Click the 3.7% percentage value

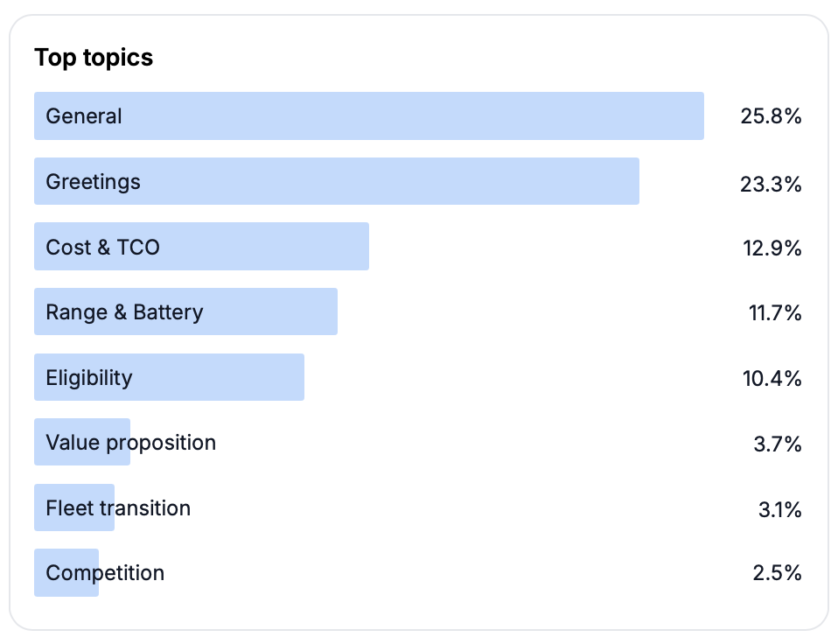778,444
